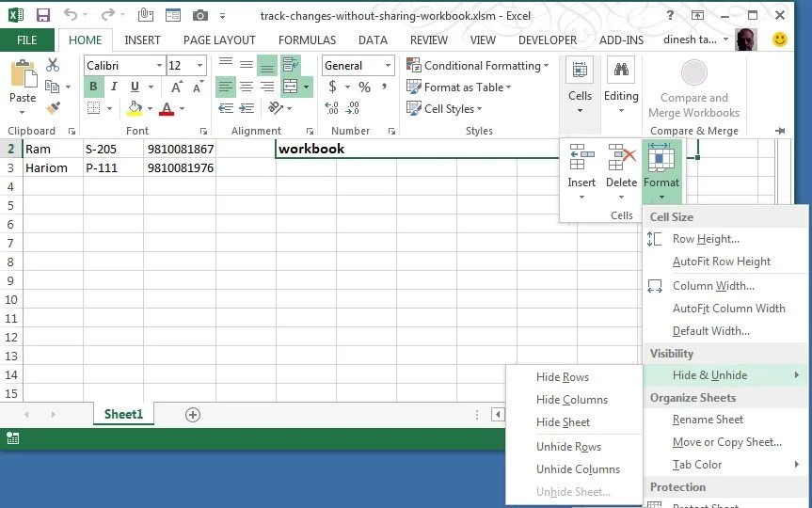Select Hide Rows from submenu
Viewport: 812px width, 508px height.
tap(563, 377)
